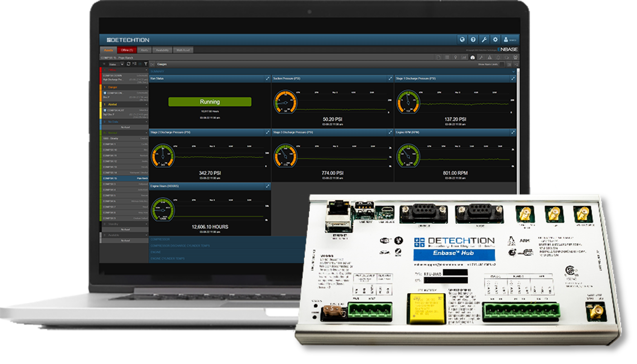Viewport: 637px width, 364px height.
Task: Open the settings gear icon
Action: [x=495, y=39]
